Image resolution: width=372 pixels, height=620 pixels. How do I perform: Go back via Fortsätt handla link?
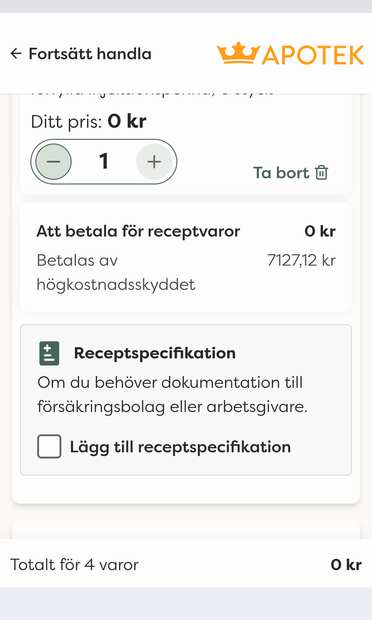point(90,54)
